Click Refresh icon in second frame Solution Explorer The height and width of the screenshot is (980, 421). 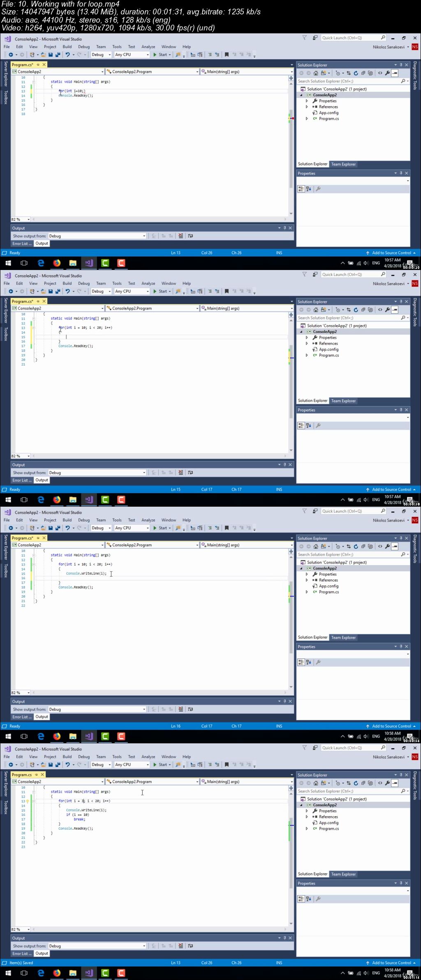[x=356, y=310]
